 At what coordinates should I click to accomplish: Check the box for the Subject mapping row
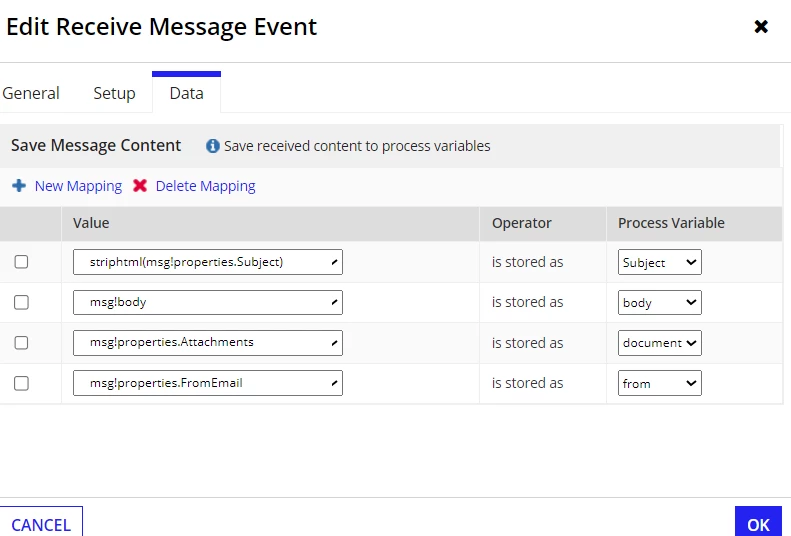coord(21,262)
